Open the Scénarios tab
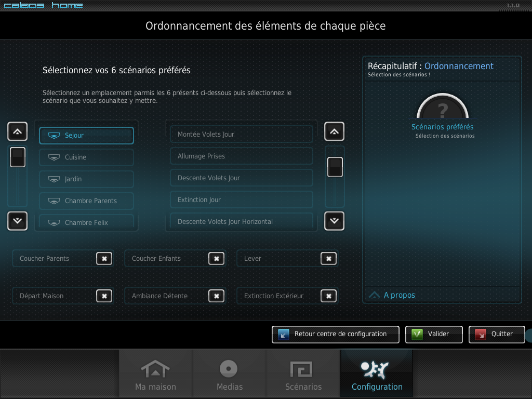 (303, 373)
